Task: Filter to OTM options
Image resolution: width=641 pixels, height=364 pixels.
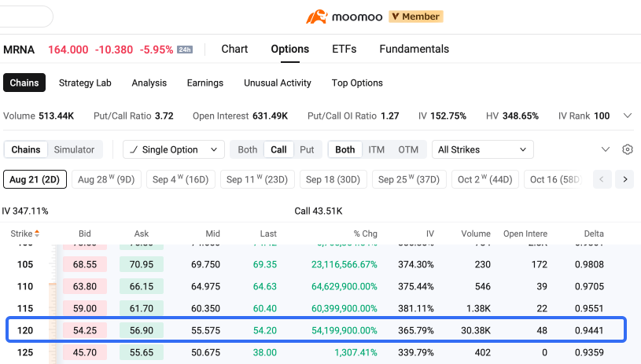Action: (408, 149)
